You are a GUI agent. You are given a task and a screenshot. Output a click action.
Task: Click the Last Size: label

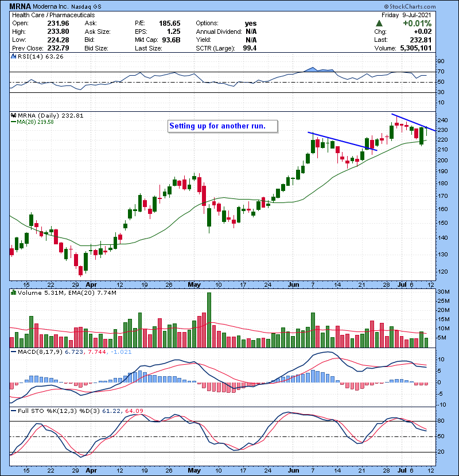pos(148,48)
